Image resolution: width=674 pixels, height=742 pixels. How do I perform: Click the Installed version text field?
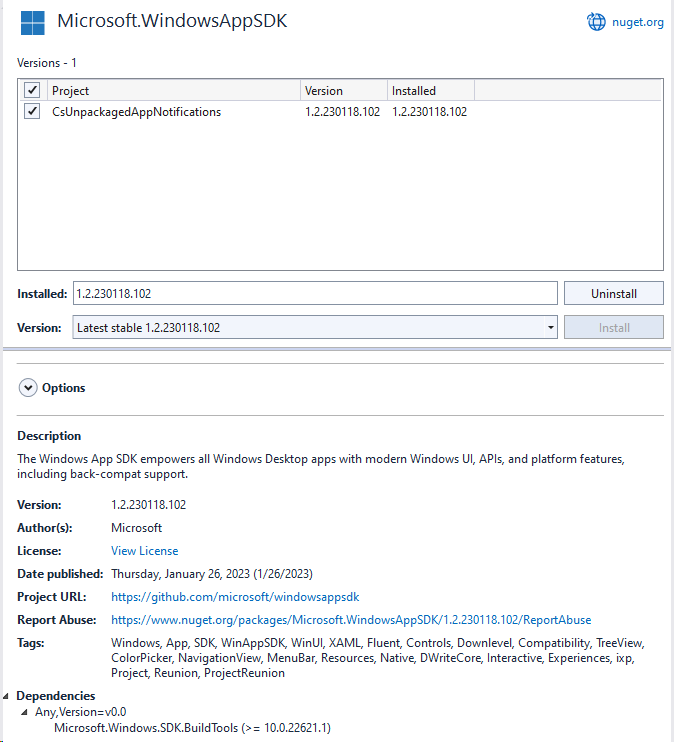pos(315,293)
